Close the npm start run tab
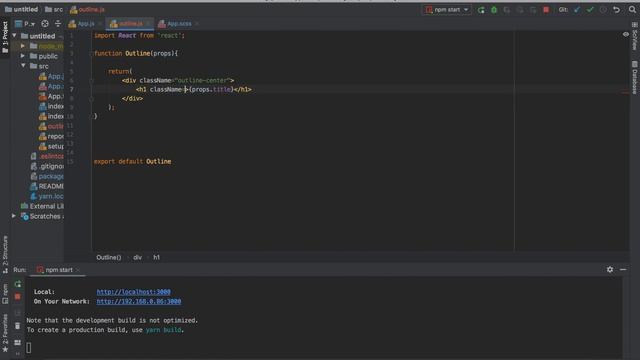The height and width of the screenshot is (360, 640). pyautogui.click(x=78, y=270)
